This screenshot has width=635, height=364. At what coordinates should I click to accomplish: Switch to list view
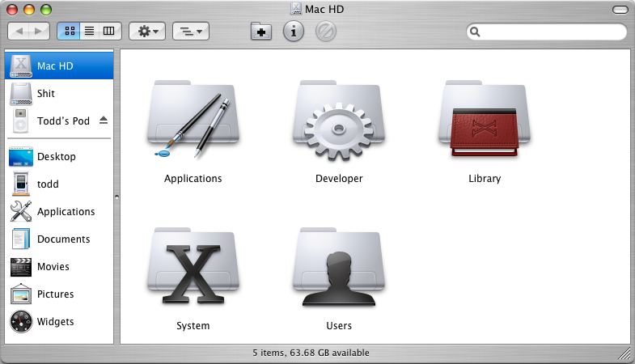90,32
